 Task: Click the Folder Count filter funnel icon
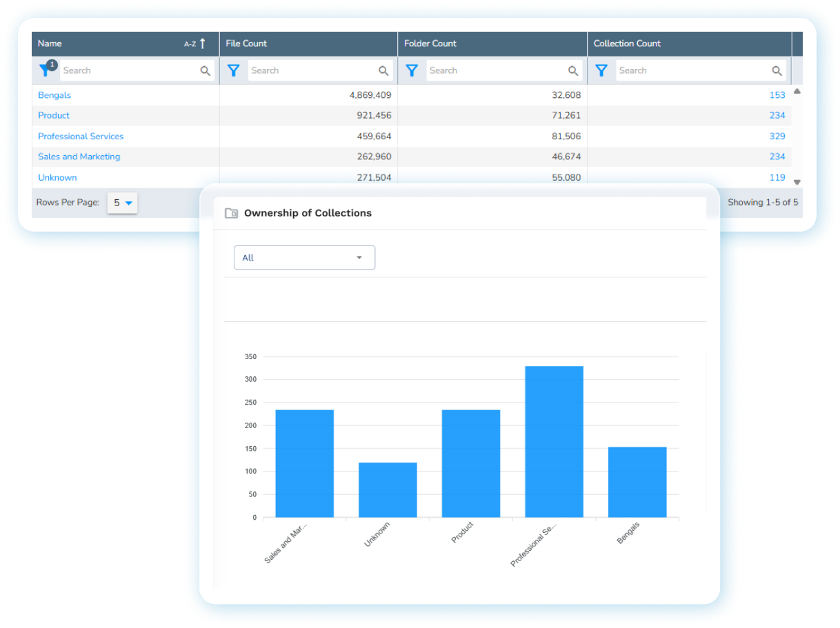click(412, 70)
